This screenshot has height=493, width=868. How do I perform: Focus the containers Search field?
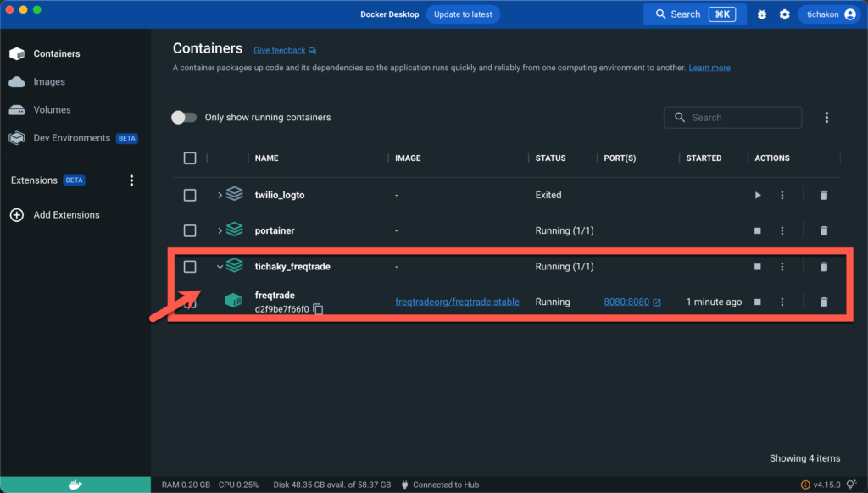[x=732, y=117]
